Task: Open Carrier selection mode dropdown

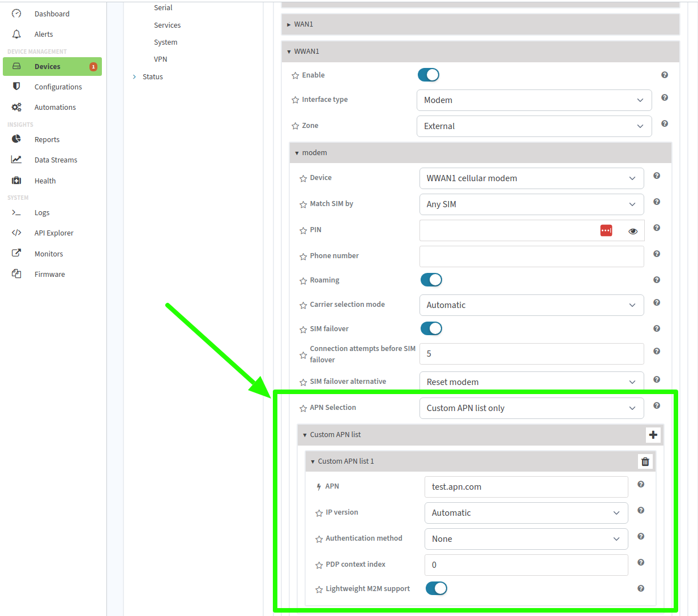Action: coord(532,305)
